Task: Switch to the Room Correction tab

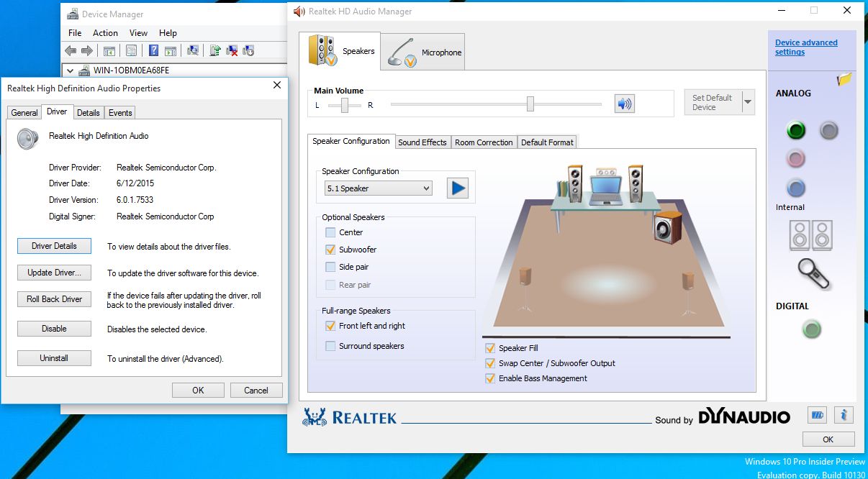Action: 484,142
